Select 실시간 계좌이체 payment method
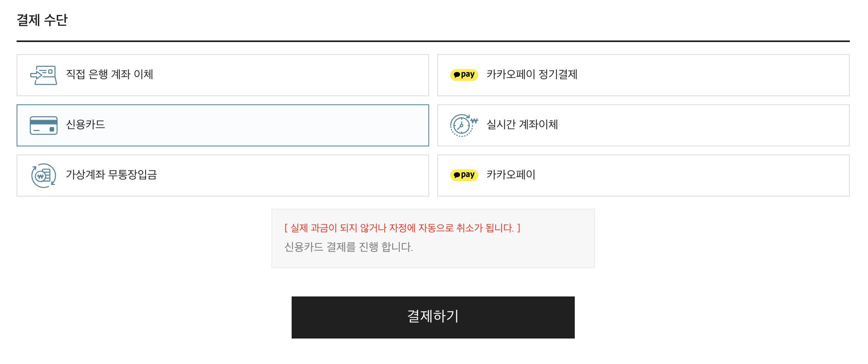Image resolution: width=868 pixels, height=364 pixels. tap(522, 125)
